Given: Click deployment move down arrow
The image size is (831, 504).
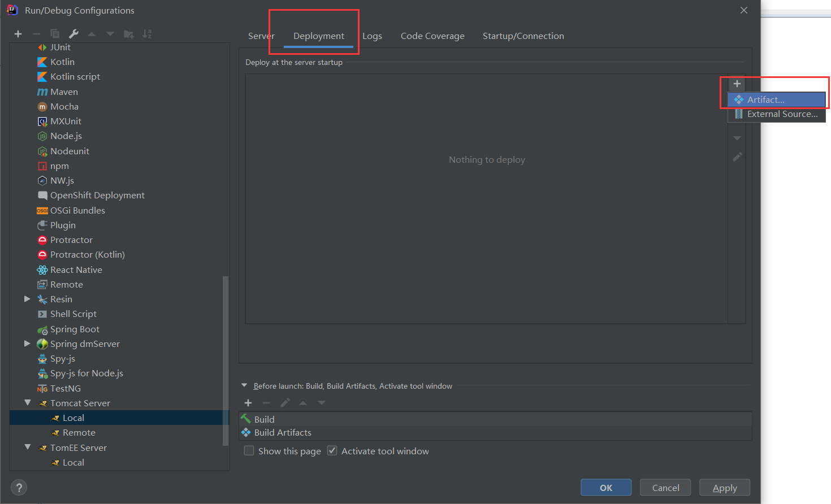Looking at the screenshot, I should click(737, 138).
